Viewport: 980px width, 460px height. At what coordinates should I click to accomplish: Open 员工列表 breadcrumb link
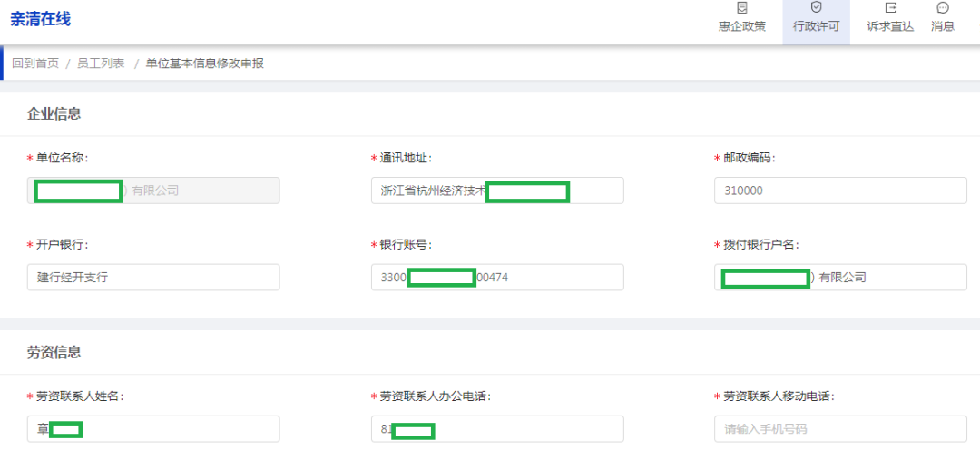pyautogui.click(x=101, y=64)
